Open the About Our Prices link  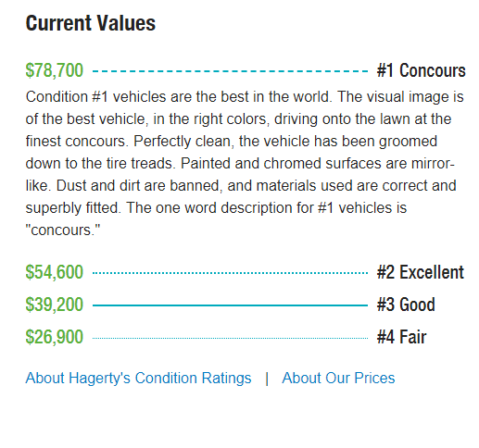click(x=338, y=379)
